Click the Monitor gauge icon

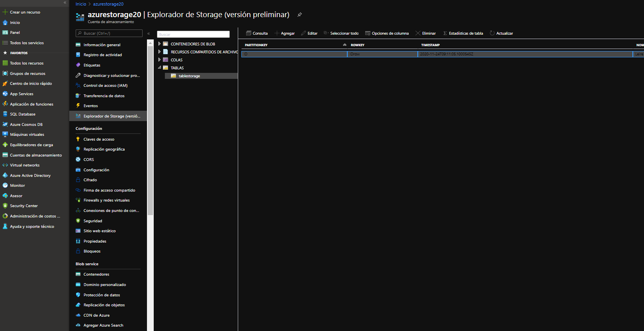(5, 186)
